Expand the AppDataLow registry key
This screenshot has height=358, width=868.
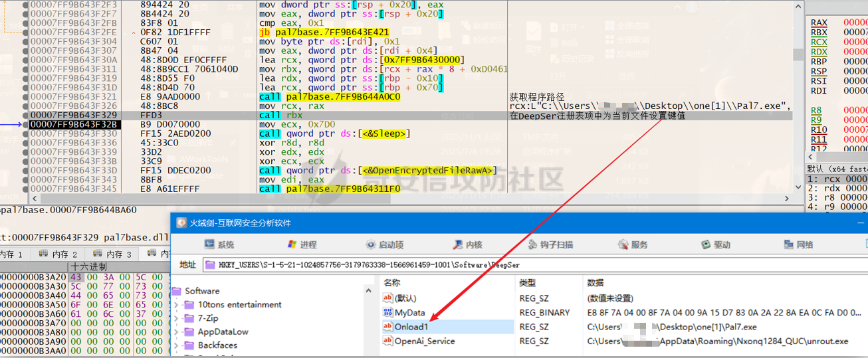pyautogui.click(x=177, y=331)
